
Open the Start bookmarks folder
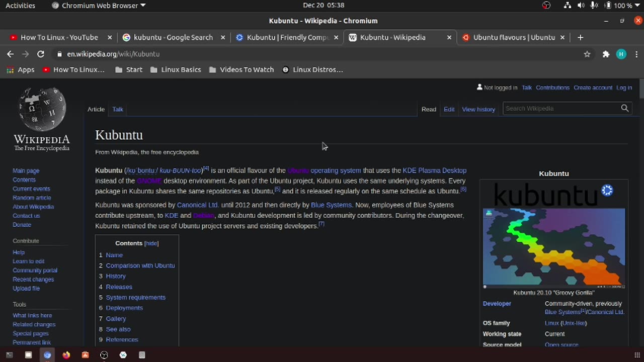pos(129,70)
